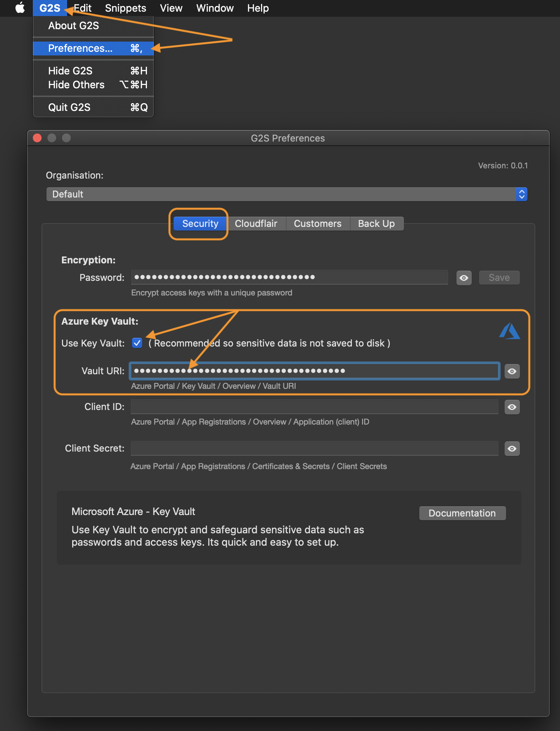This screenshot has width=560, height=731.
Task: Click the 'Azure Portal / Key Vault / Overview / Vault URI' hint
Action: click(213, 386)
